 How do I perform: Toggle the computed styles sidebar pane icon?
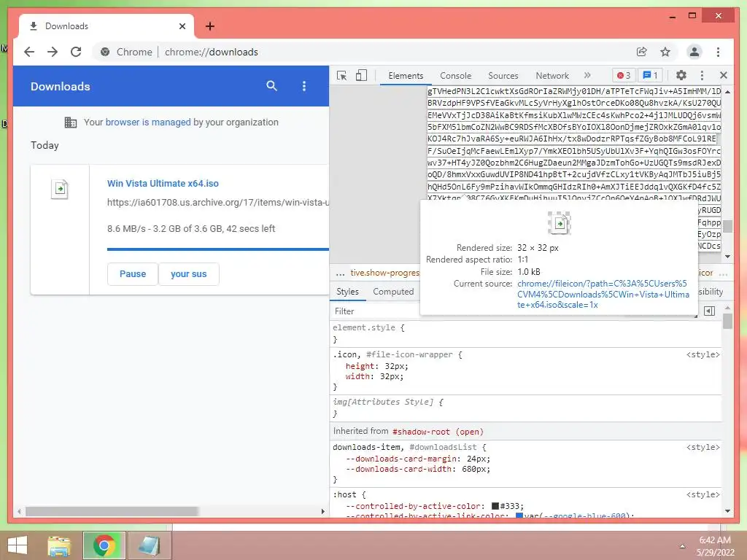709,311
